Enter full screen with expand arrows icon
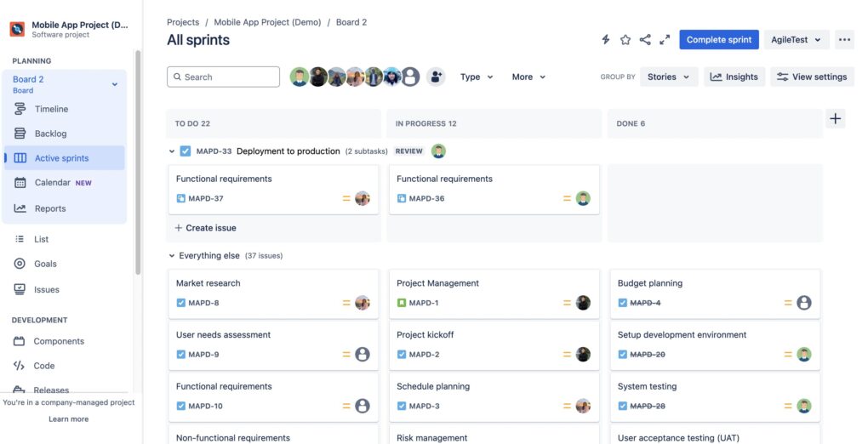This screenshot has height=444, width=868. coord(665,40)
